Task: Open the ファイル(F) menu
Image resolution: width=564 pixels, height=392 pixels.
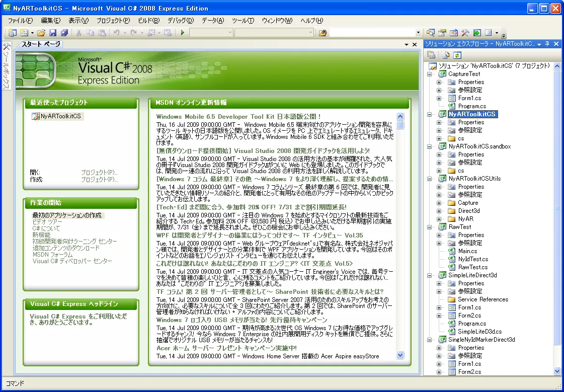Action: pos(20,21)
